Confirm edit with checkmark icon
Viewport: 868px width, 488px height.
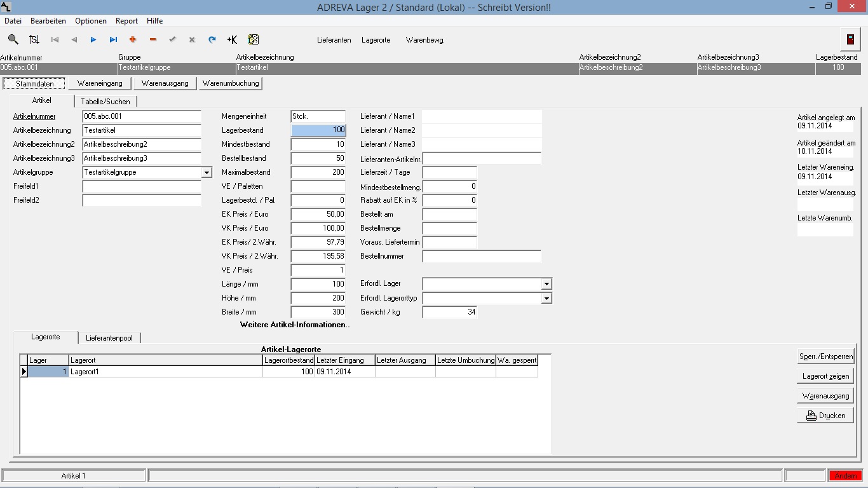(x=172, y=39)
